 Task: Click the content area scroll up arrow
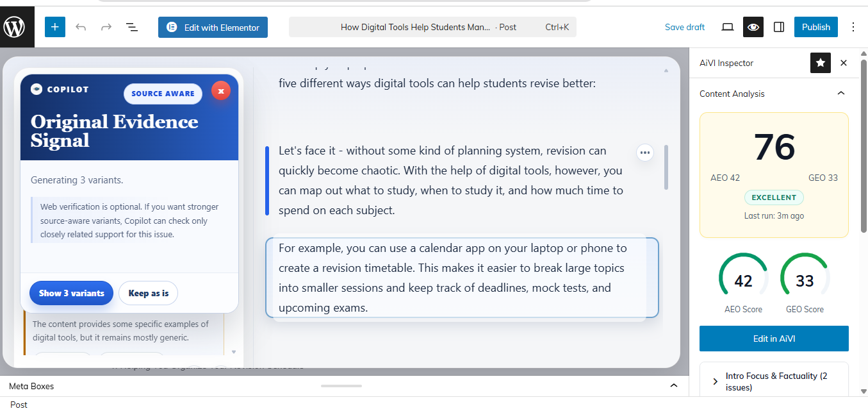(666, 70)
